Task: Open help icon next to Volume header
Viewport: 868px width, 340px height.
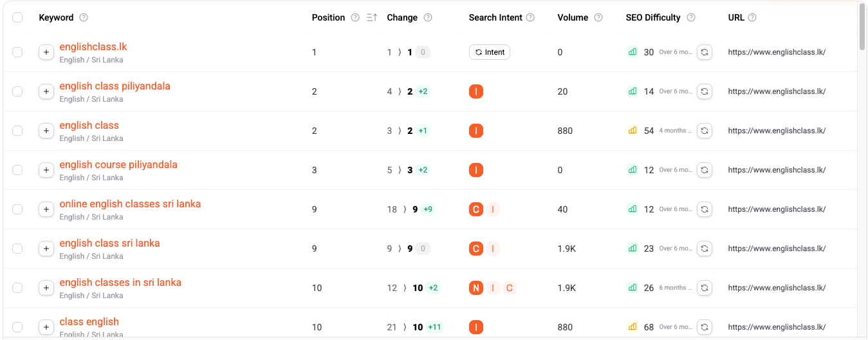Action: click(x=598, y=17)
